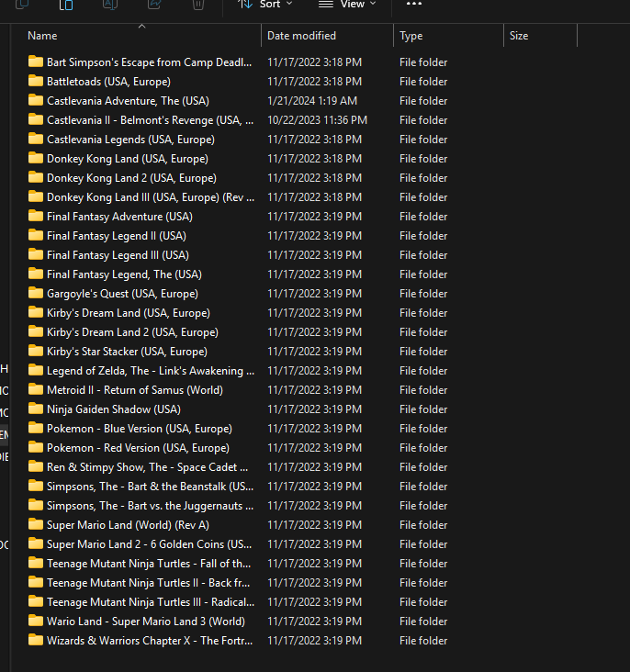Select the Super Mario Land (World) (Rev A) folder
Screen dimensions: 630x672
pyautogui.click(x=128, y=525)
